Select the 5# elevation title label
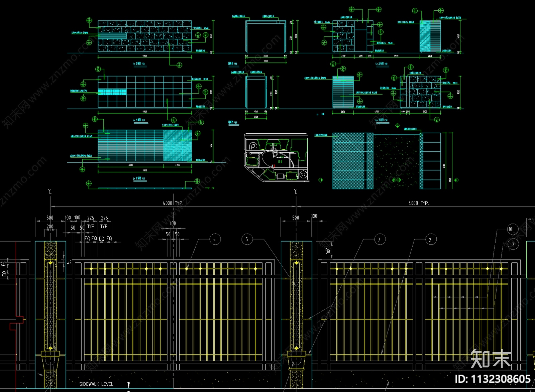535x392 pixels. [x=381, y=63]
